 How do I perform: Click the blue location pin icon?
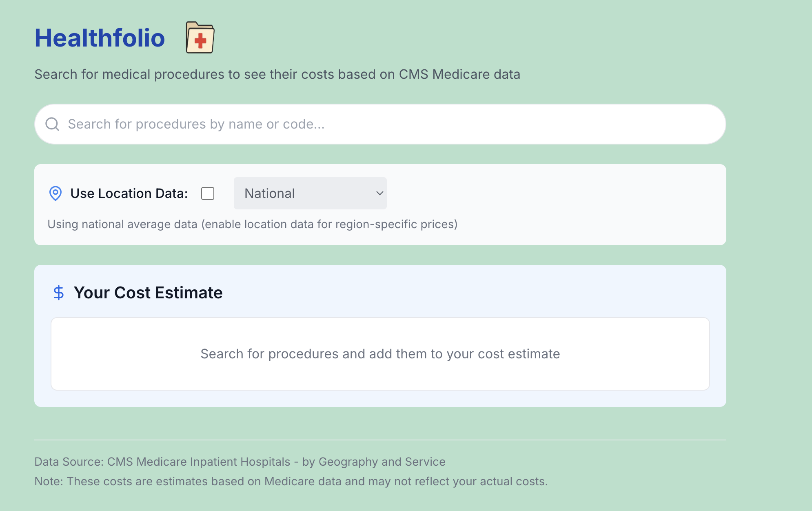tap(55, 193)
